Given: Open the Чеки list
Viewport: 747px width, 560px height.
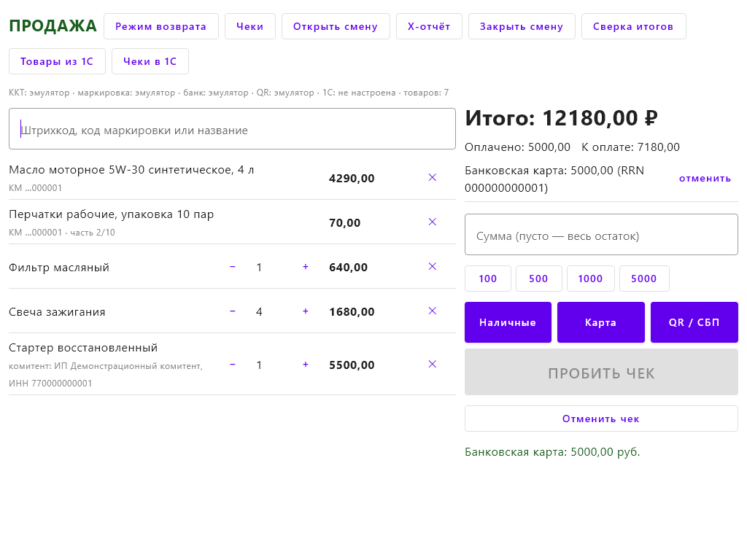Looking at the screenshot, I should (250, 26).
